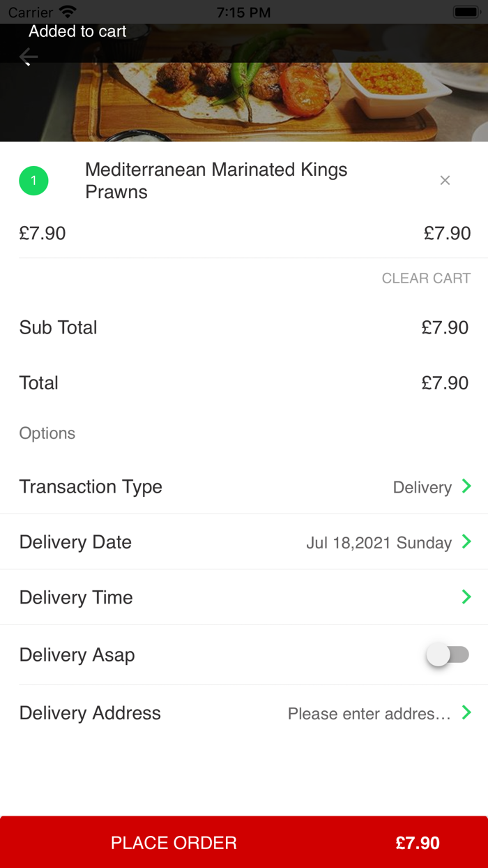This screenshot has height=868, width=488.
Task: Select the Delivery transaction type value
Action: click(x=422, y=487)
